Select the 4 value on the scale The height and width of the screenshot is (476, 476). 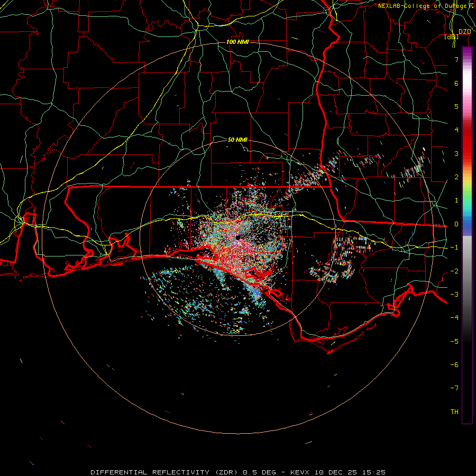[456, 130]
